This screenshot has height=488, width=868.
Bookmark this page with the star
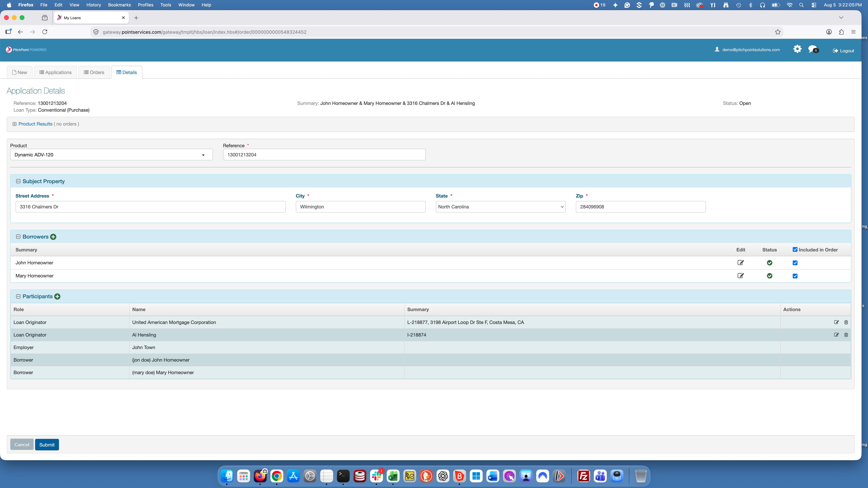[x=778, y=32]
